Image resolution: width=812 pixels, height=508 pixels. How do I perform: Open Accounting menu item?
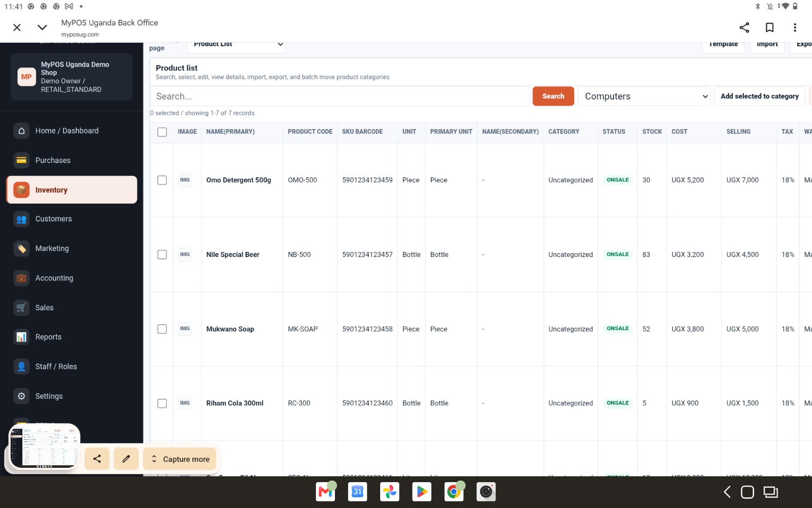[72, 278]
